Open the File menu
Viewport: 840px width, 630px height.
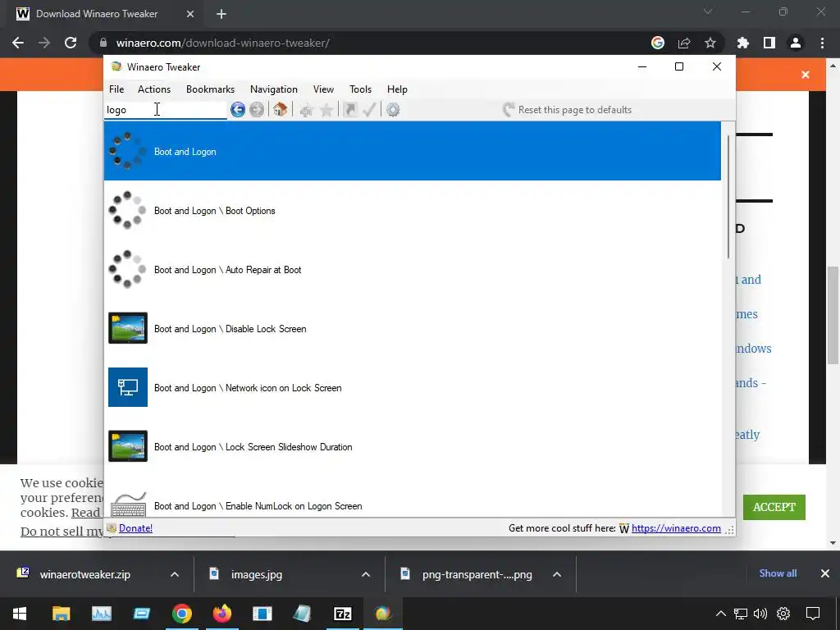point(116,89)
